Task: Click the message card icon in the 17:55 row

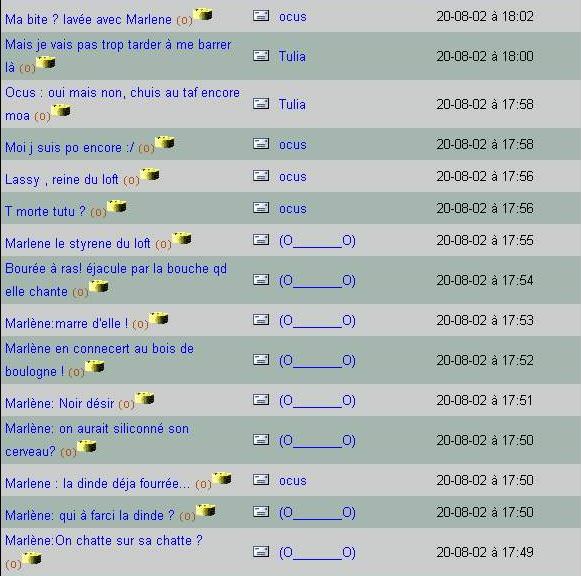Action: pyautogui.click(x=261, y=240)
